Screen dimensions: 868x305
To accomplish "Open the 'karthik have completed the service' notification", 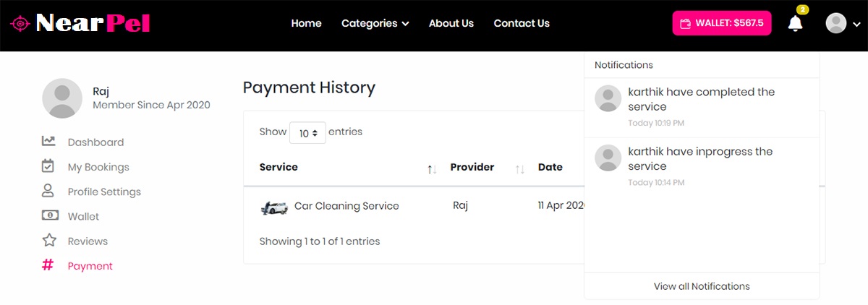I will 701,100.
